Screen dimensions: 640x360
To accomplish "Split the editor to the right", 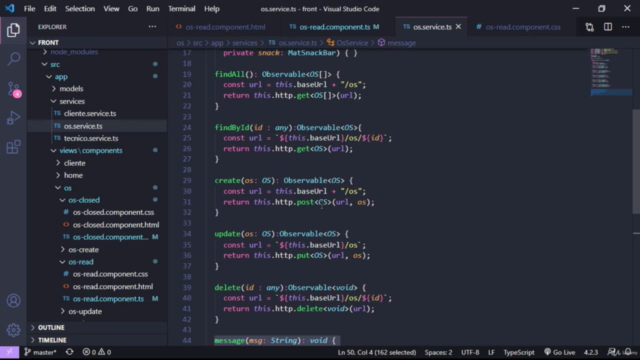I will point(608,27).
